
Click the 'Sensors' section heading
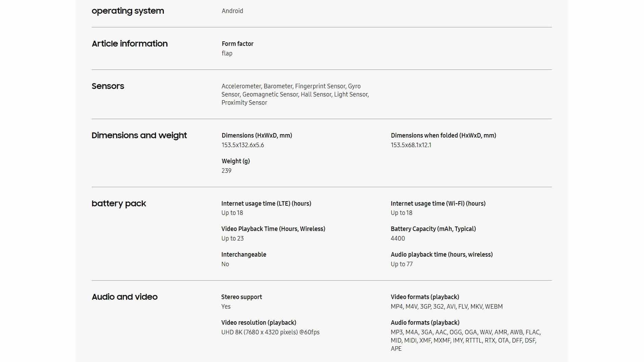(x=108, y=86)
